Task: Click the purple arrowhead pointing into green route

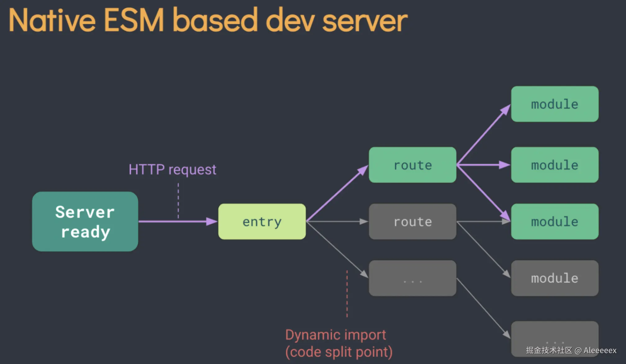Action: tap(363, 170)
